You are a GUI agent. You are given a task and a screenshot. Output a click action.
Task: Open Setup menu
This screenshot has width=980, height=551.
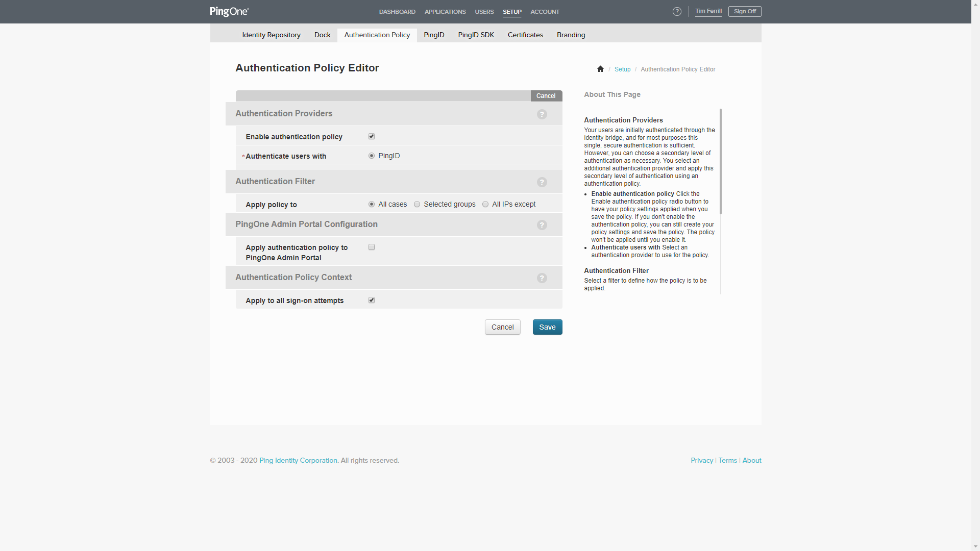(512, 12)
